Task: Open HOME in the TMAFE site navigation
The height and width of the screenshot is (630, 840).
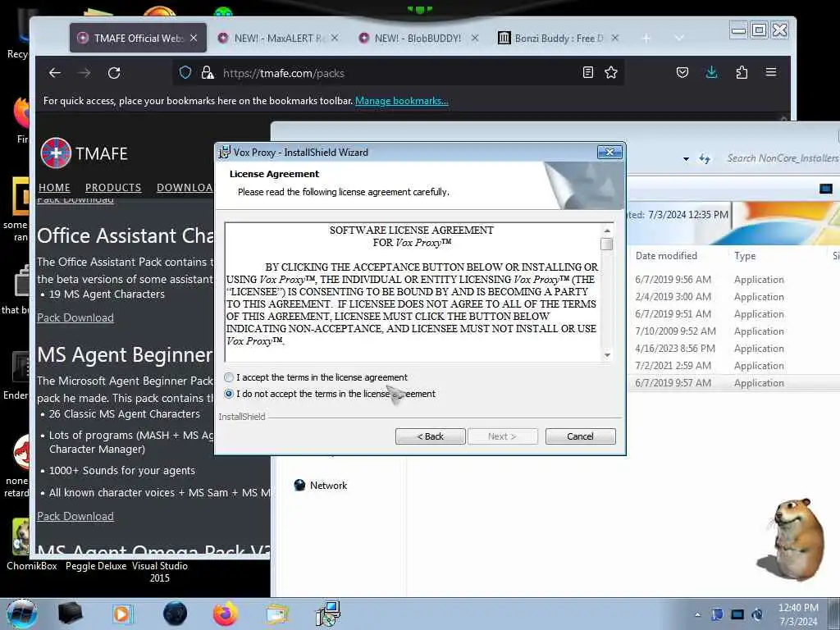Action: [54, 188]
